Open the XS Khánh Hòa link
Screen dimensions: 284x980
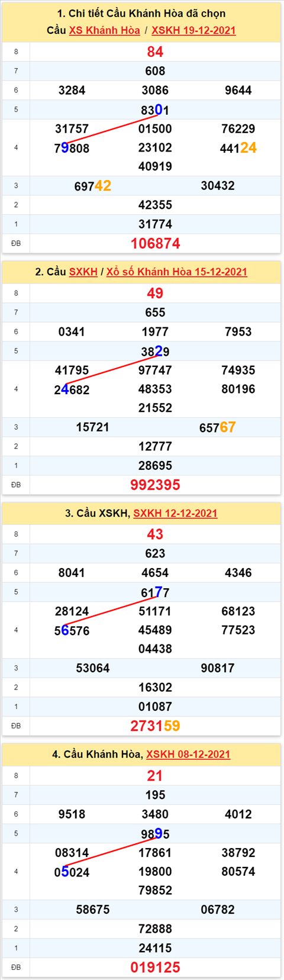click(x=105, y=30)
